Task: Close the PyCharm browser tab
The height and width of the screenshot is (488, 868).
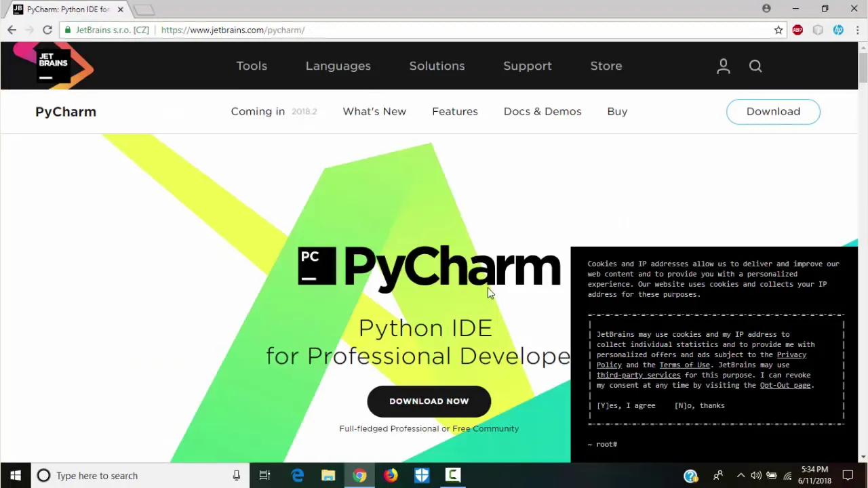Action: click(x=120, y=9)
